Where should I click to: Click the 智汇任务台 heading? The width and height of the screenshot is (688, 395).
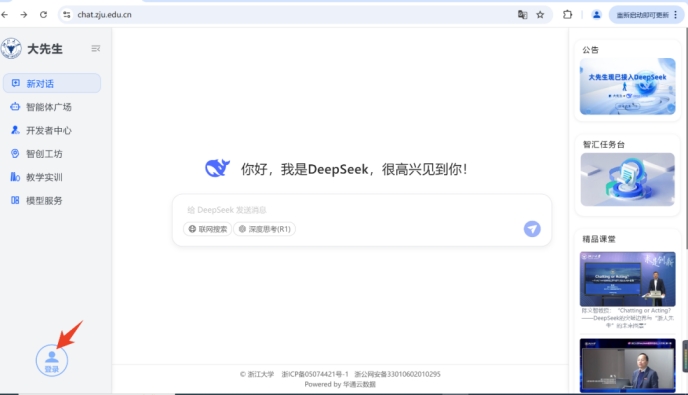click(604, 144)
